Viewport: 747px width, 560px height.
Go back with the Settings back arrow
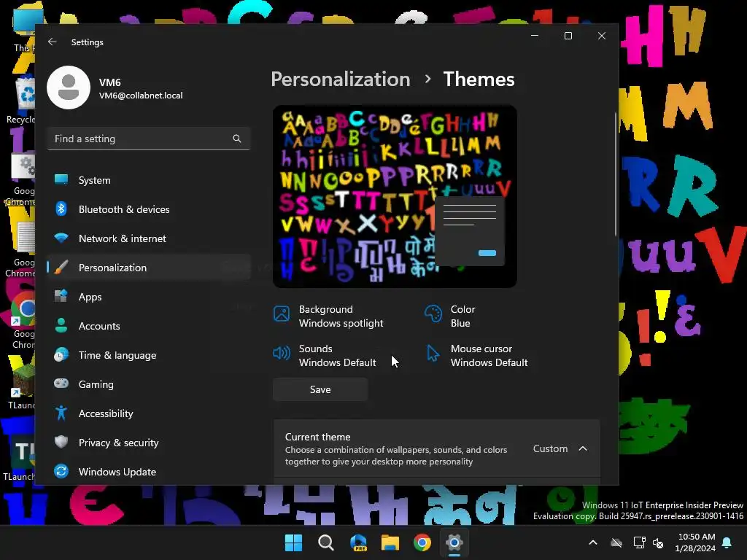(x=53, y=42)
